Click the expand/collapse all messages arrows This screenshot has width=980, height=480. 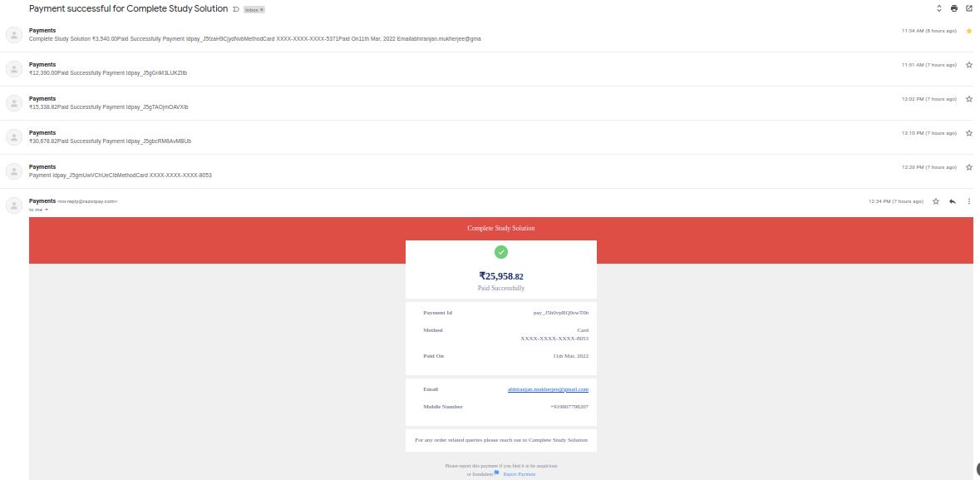point(939,8)
